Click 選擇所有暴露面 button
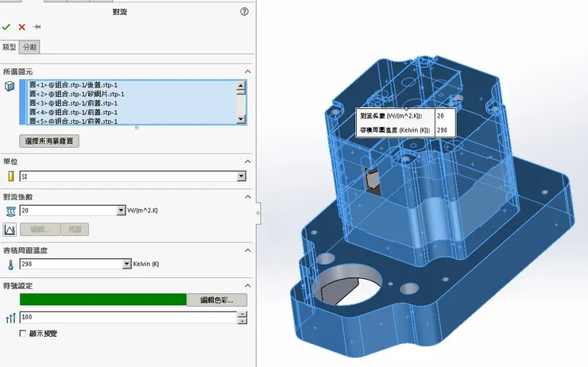The image size is (588, 367). pos(49,141)
